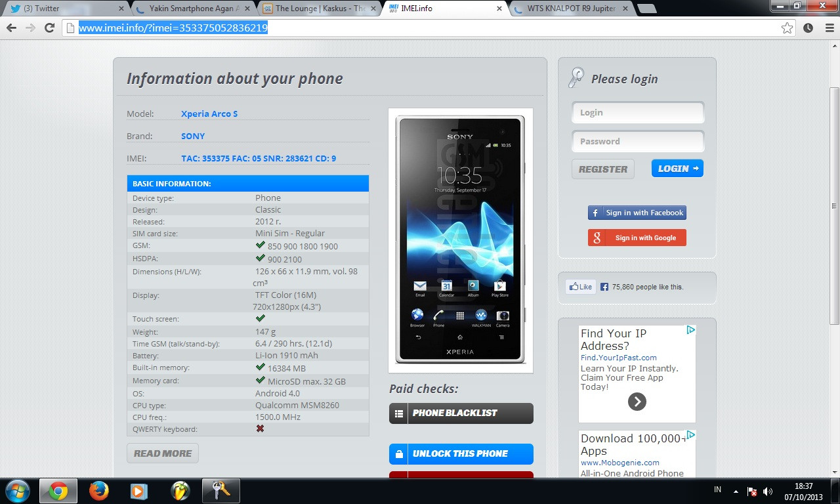
Task: Click the READ MORE button
Action: [x=163, y=453]
